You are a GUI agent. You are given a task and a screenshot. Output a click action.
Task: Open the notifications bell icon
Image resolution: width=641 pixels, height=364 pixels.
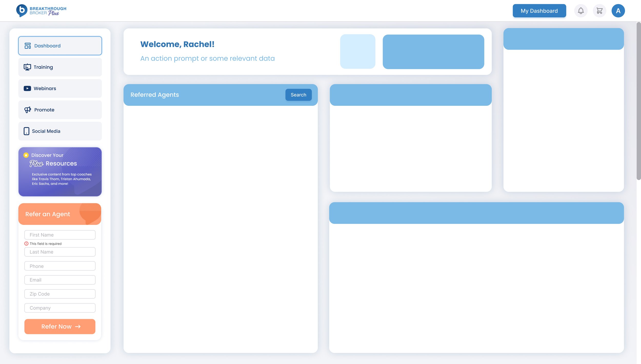tap(580, 11)
